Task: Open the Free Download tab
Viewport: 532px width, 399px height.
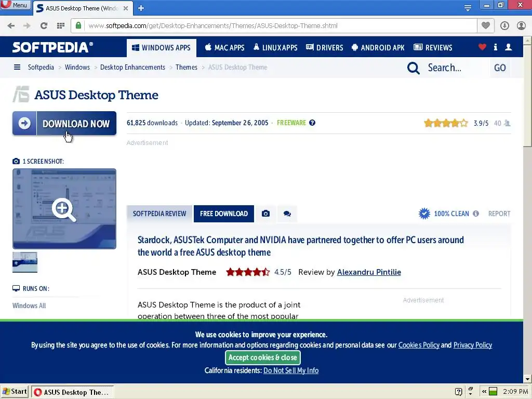Action: click(x=224, y=214)
